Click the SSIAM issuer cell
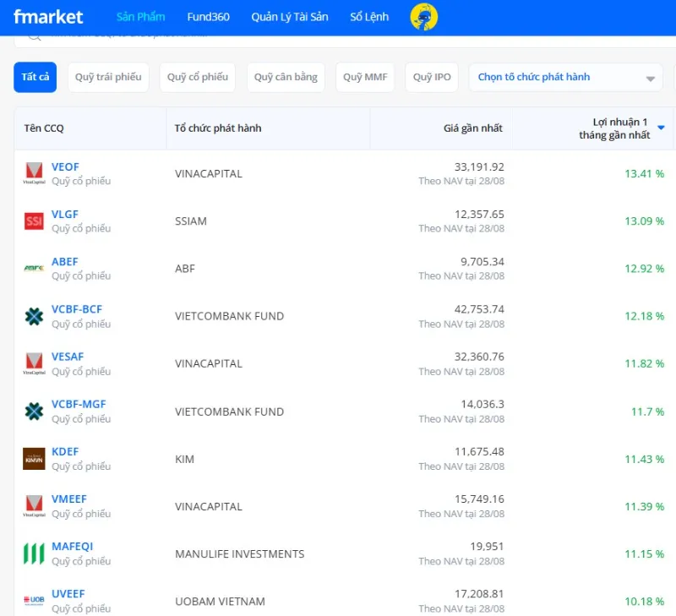 [x=191, y=221]
